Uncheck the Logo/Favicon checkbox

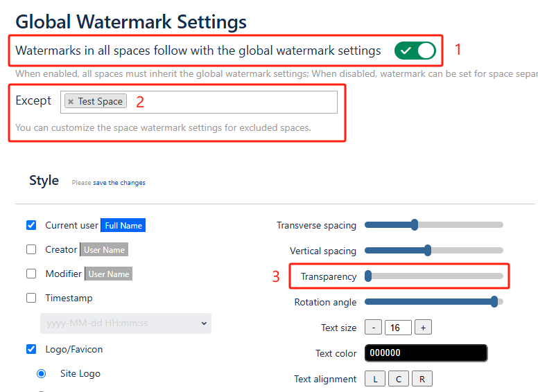click(31, 349)
